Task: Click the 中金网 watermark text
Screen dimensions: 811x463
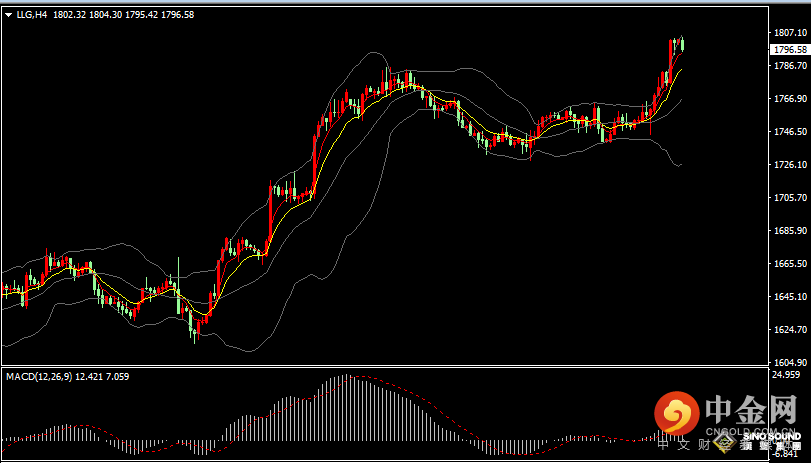Action: tap(752, 410)
